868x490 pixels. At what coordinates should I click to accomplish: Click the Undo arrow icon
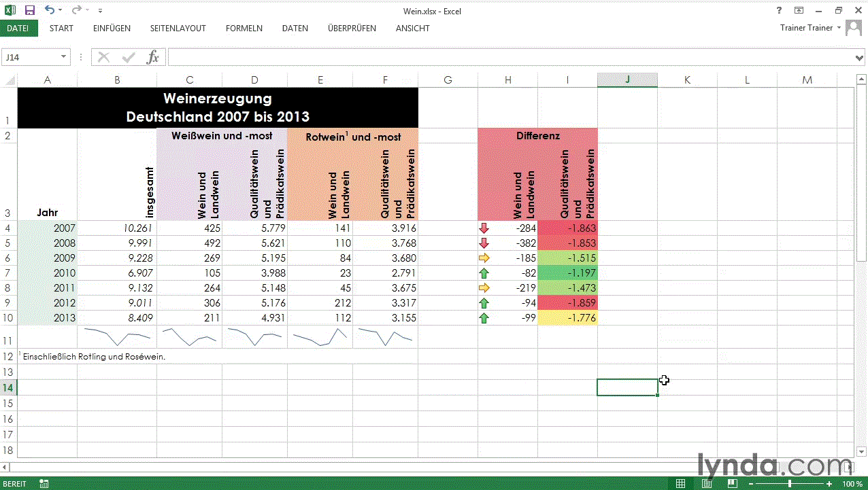coord(49,10)
